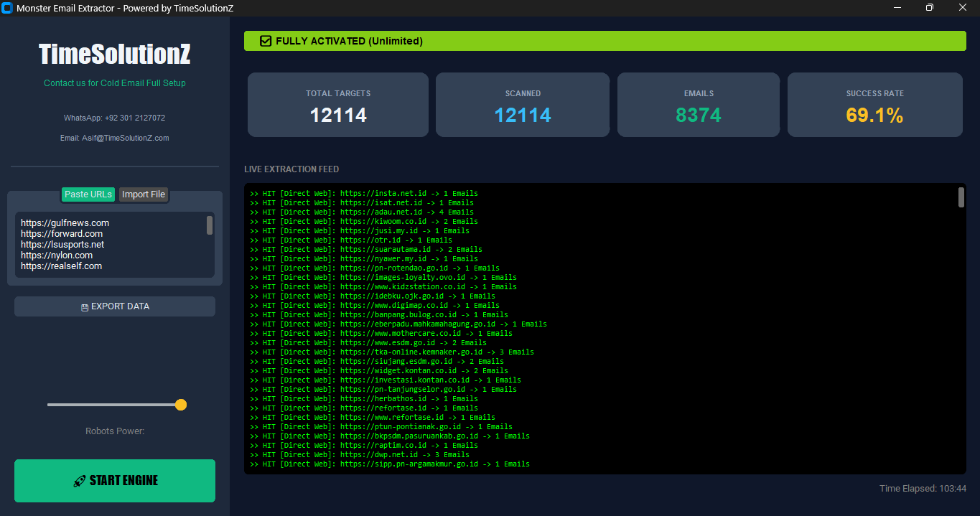Image resolution: width=980 pixels, height=516 pixels.
Task: Click the live extraction feed scrollbar
Action: (x=961, y=197)
